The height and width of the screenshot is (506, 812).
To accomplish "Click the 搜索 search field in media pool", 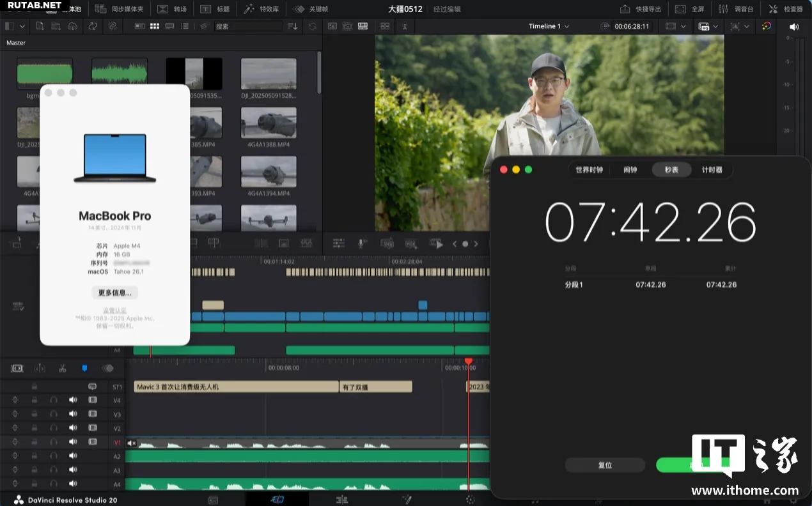I will [x=246, y=26].
